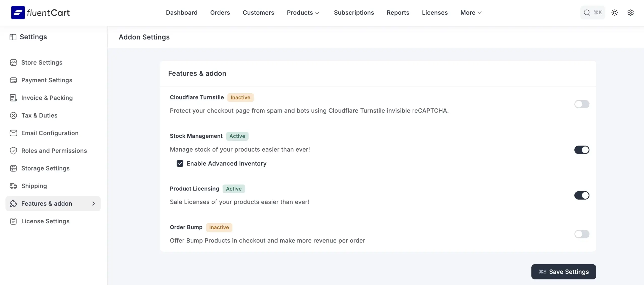Click the Shipping truck icon
The image size is (644, 285).
click(x=14, y=186)
